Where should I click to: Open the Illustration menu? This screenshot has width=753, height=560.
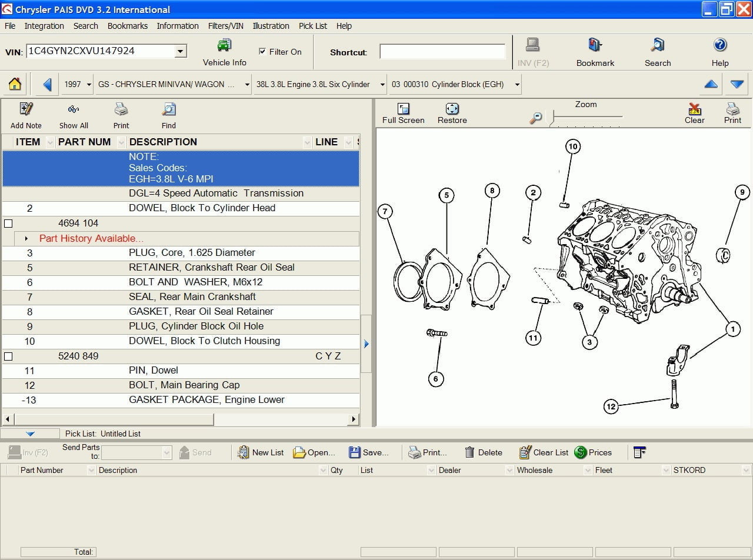tap(271, 26)
